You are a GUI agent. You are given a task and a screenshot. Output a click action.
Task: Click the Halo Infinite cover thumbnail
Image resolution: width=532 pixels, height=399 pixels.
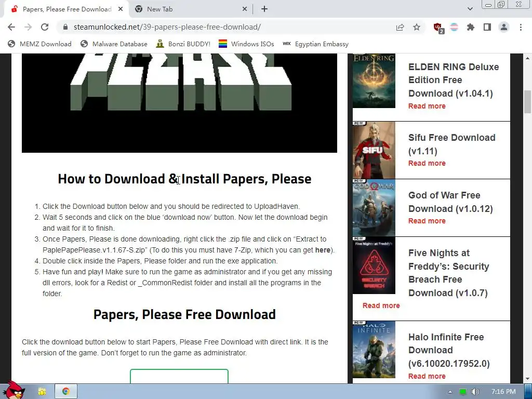[374, 350]
